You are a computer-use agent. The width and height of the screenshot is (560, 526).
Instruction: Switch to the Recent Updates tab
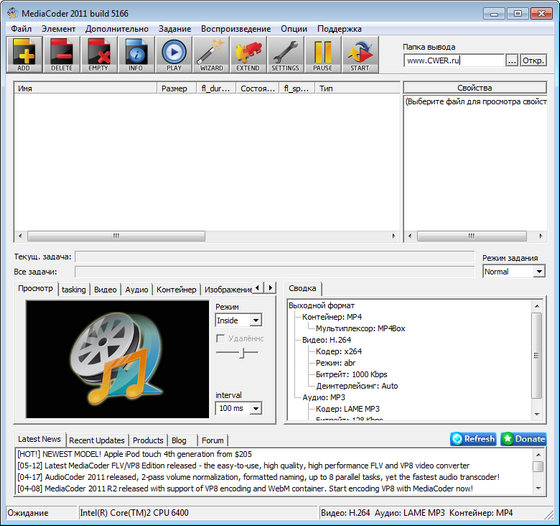96,440
